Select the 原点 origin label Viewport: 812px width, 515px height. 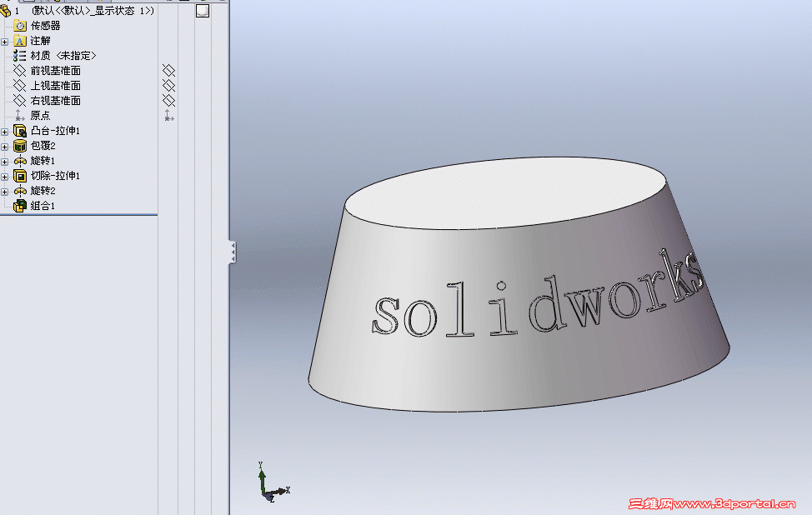(x=40, y=116)
